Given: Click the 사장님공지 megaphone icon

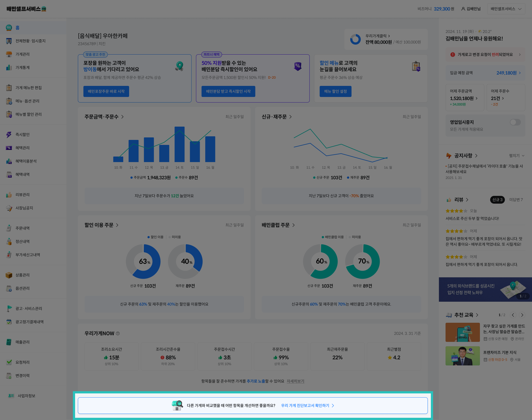Looking at the screenshot, I should tap(9, 208).
